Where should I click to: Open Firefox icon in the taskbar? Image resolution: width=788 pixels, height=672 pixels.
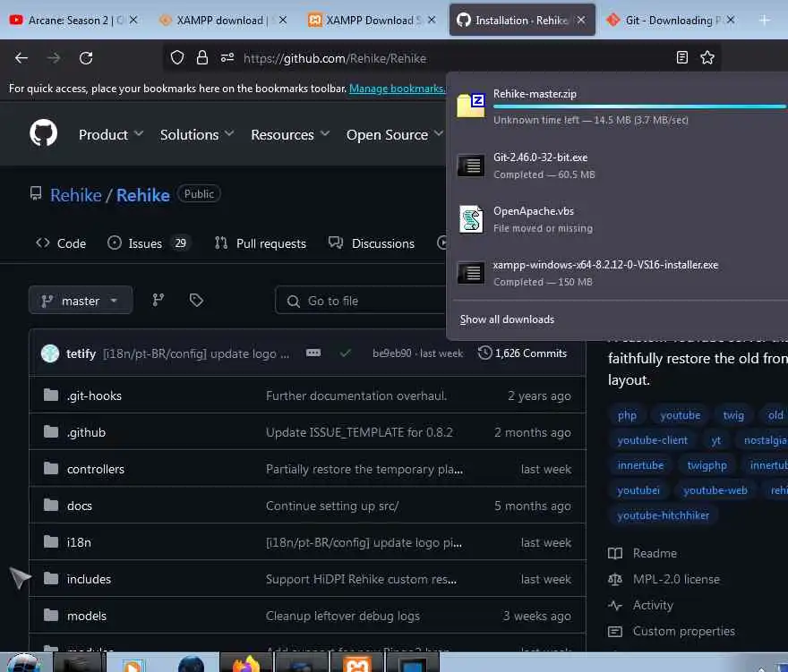pos(245,663)
